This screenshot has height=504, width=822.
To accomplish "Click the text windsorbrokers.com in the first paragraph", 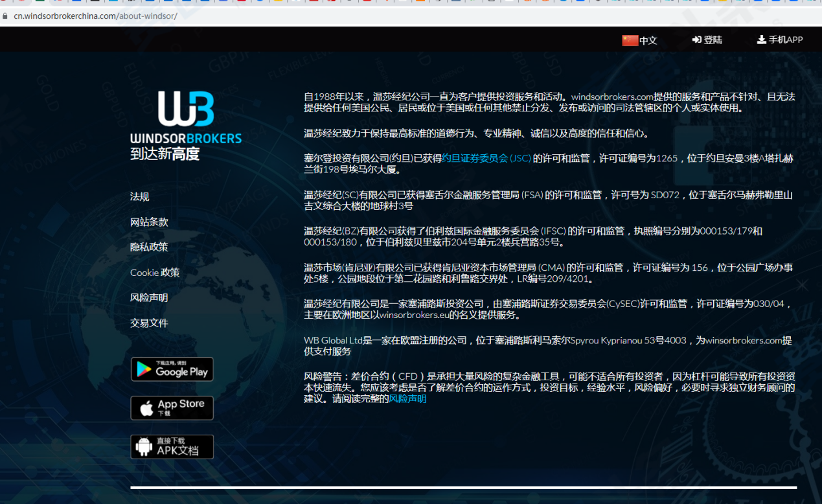I will click(x=612, y=97).
